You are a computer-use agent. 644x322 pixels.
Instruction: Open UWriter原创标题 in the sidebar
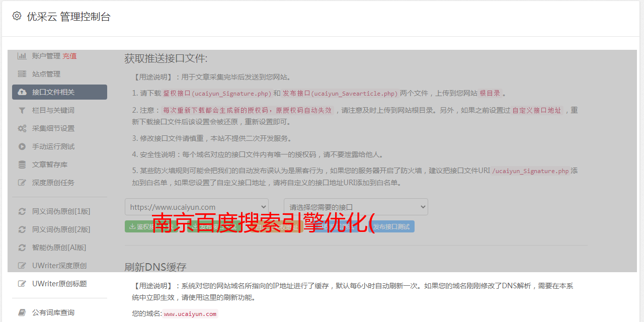(59, 284)
